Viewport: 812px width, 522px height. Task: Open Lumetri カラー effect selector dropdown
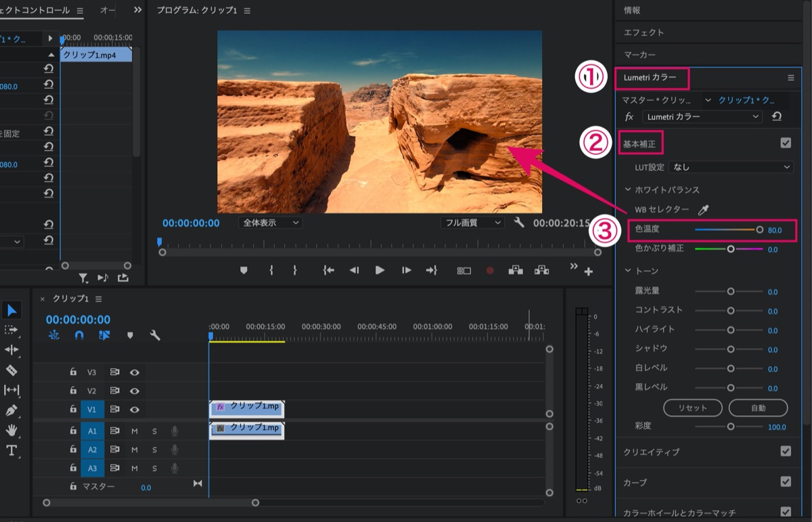(x=702, y=116)
